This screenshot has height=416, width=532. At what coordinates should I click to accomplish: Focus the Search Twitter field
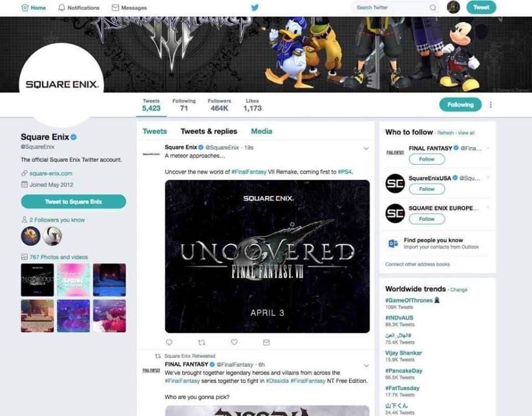392,7
